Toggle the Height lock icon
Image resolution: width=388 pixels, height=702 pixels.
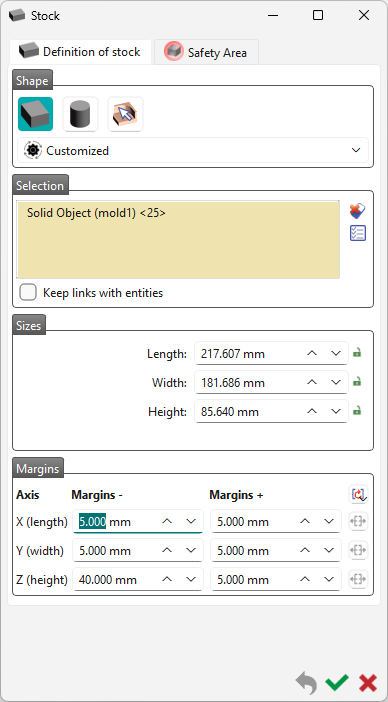point(357,411)
